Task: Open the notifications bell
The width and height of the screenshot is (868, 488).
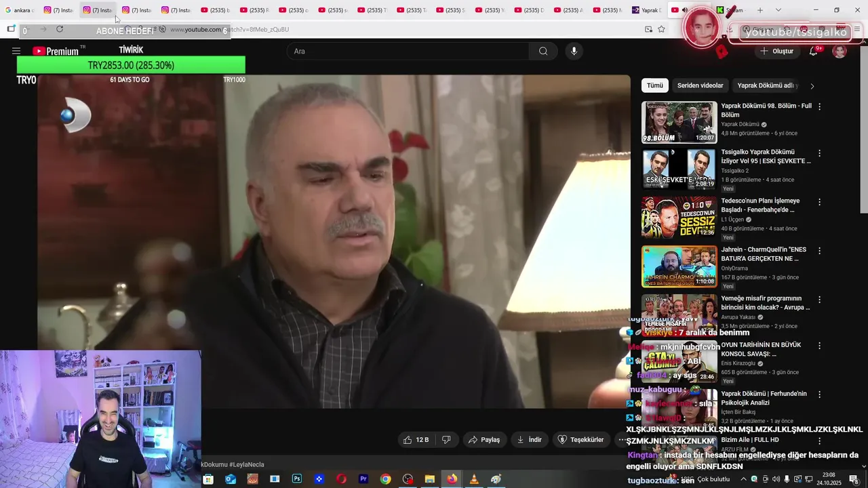Action: point(813,52)
